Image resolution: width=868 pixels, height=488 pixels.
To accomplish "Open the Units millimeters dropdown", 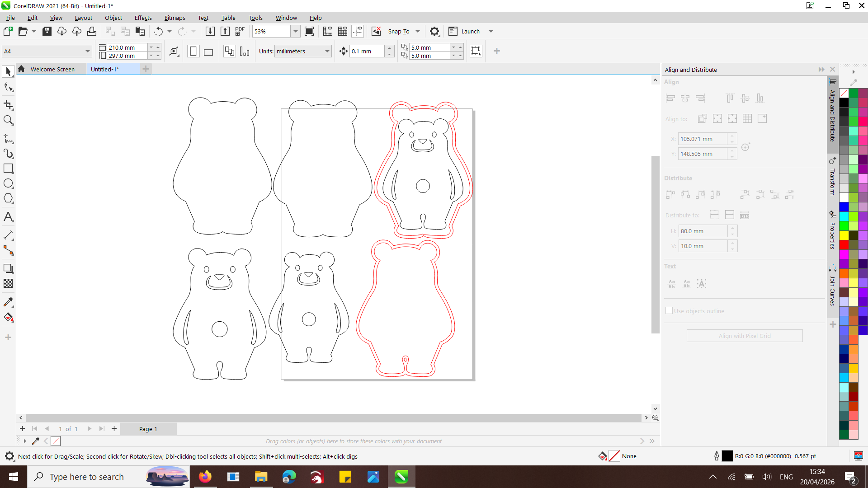I will tap(327, 52).
